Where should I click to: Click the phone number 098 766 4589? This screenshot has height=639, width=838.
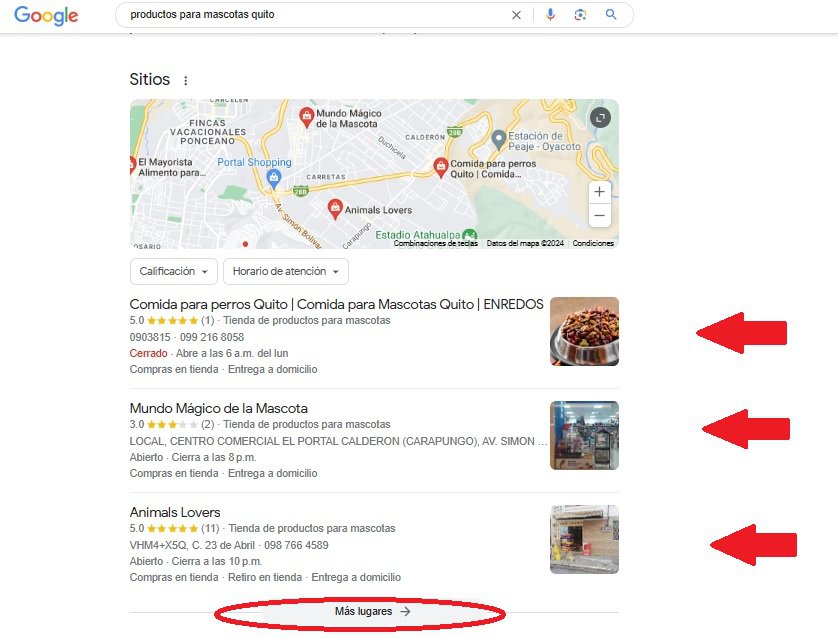[296, 546]
